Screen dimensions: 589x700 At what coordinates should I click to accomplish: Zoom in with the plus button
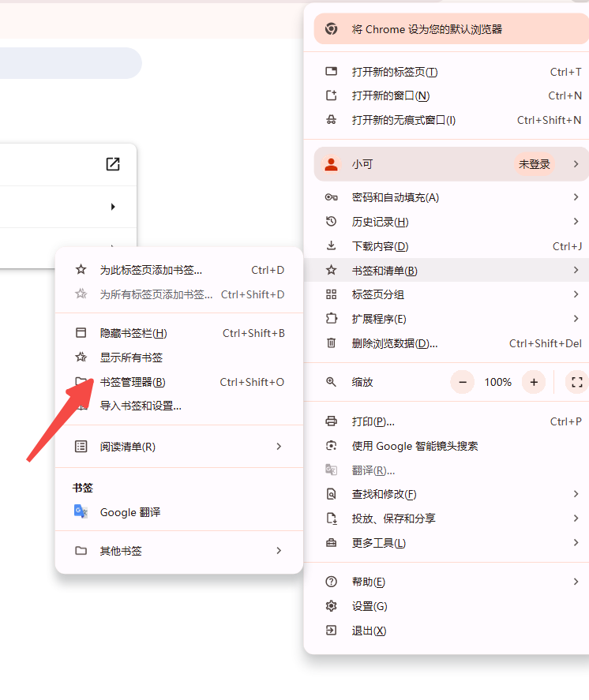click(x=534, y=382)
